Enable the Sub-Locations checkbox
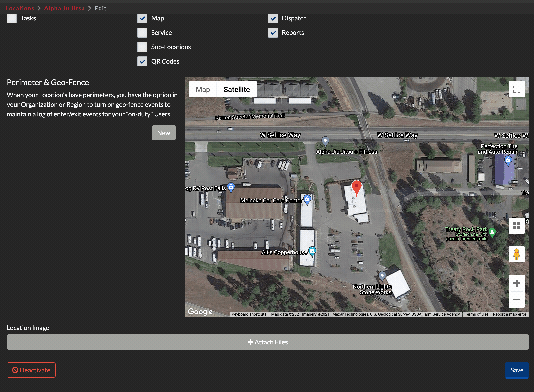This screenshot has width=534, height=392. coord(142,47)
